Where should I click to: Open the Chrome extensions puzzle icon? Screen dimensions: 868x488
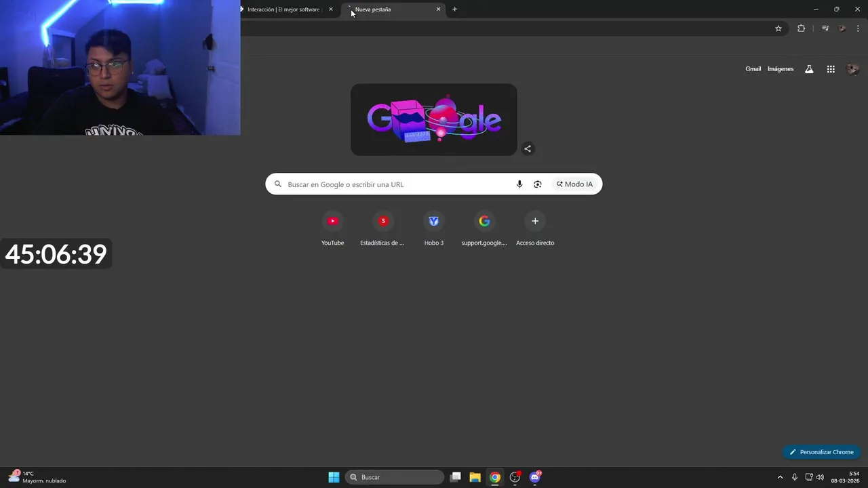801,28
